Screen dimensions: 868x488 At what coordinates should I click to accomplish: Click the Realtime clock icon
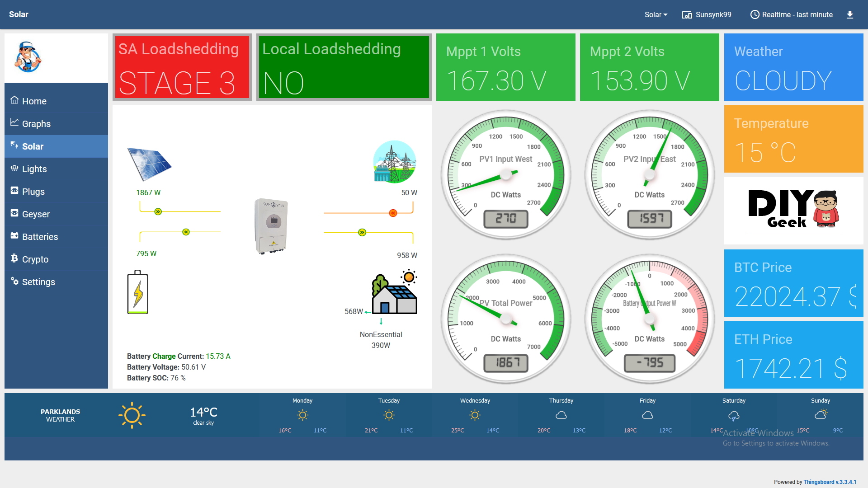coord(754,14)
